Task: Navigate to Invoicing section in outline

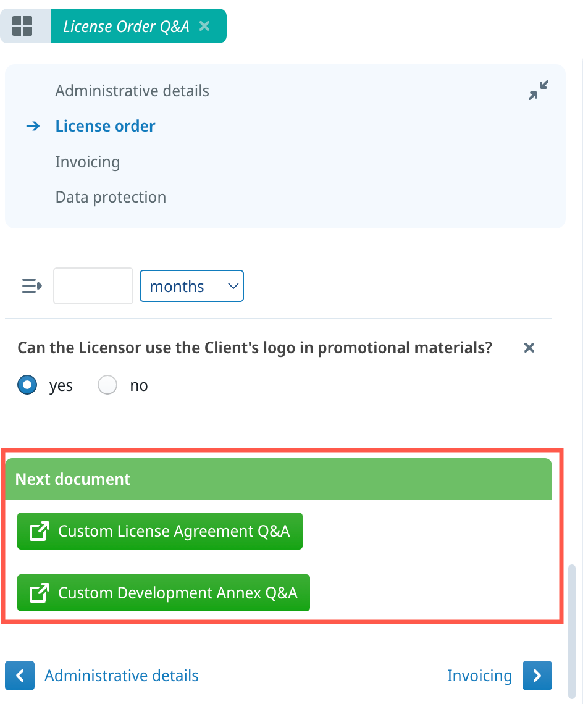Action: coord(88,162)
